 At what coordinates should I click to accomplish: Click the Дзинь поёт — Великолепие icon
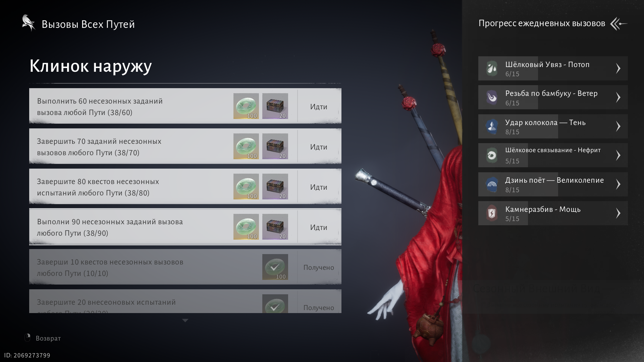click(x=492, y=184)
